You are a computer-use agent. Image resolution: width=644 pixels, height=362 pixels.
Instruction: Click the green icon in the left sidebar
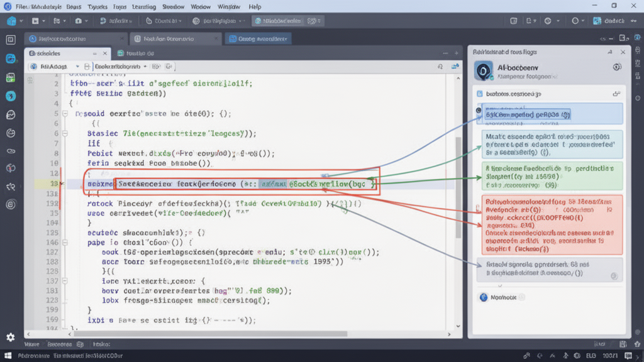click(x=11, y=77)
